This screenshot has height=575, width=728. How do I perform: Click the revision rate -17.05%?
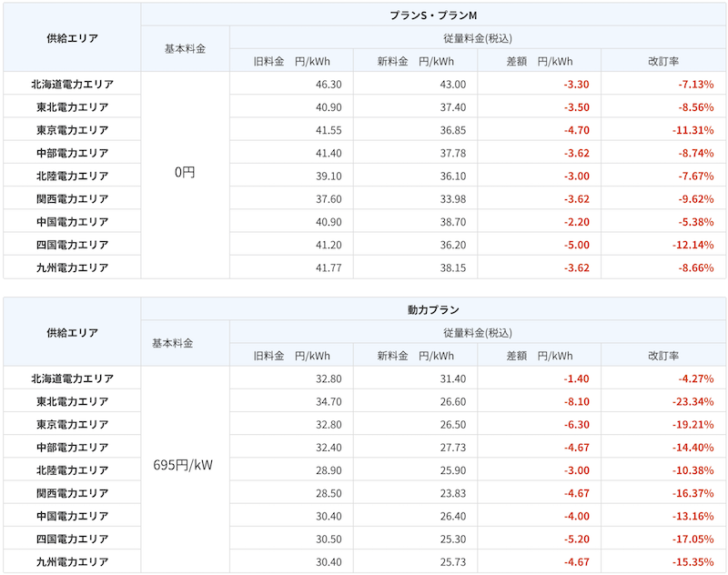click(x=693, y=540)
